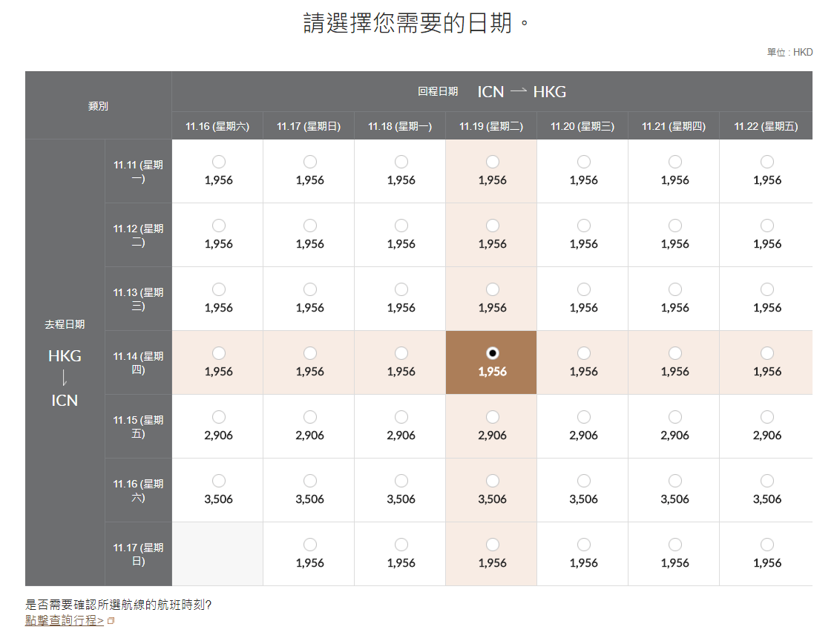Select radio for depart 11.14, return 11.16

pos(219,353)
